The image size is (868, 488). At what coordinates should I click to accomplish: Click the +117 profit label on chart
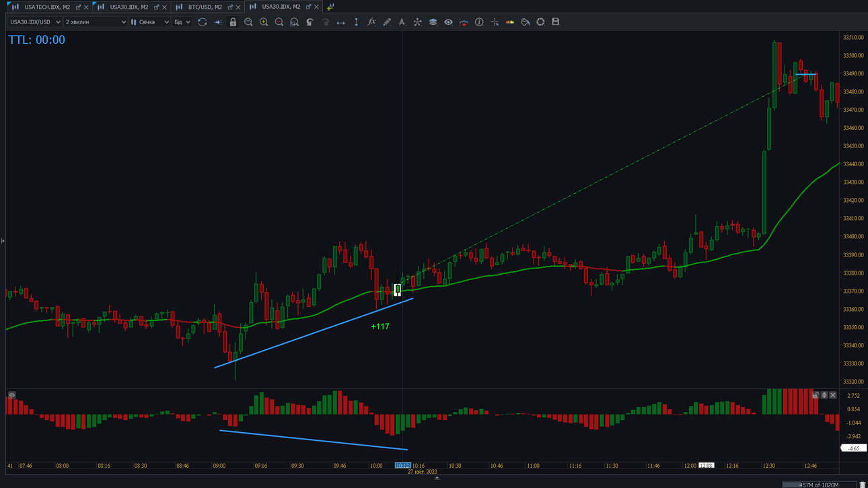click(380, 326)
